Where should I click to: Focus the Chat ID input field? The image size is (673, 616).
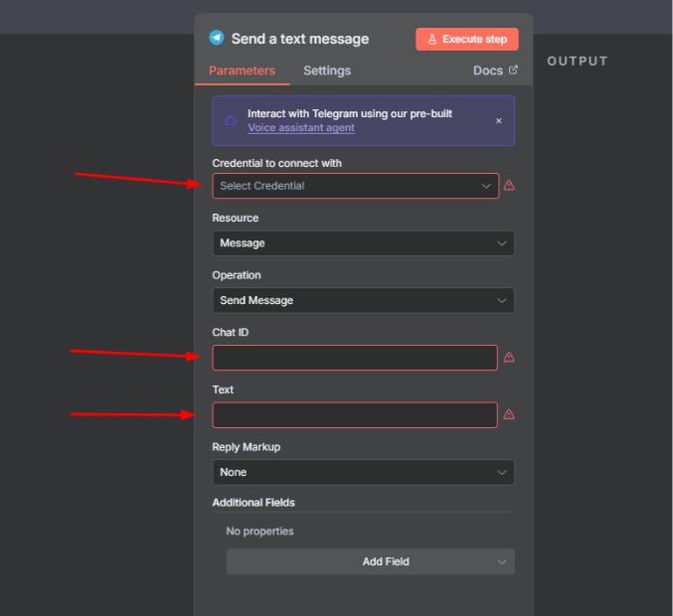click(x=355, y=358)
